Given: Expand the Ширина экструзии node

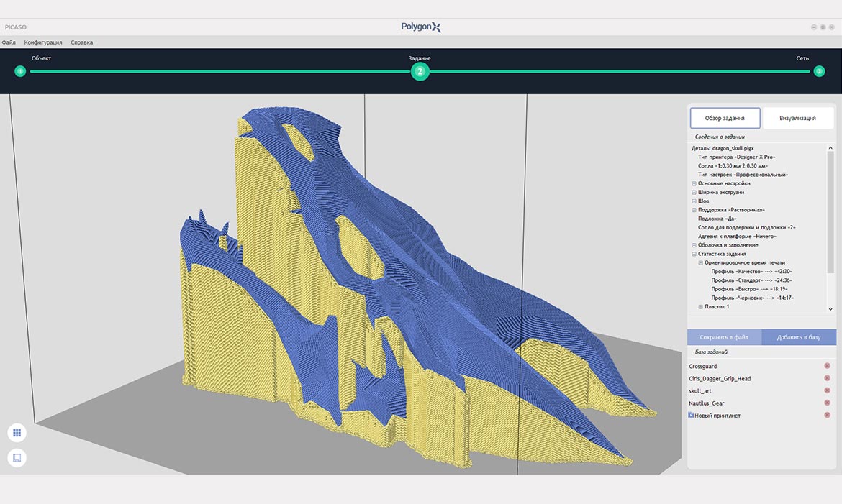Looking at the screenshot, I should pos(694,192).
